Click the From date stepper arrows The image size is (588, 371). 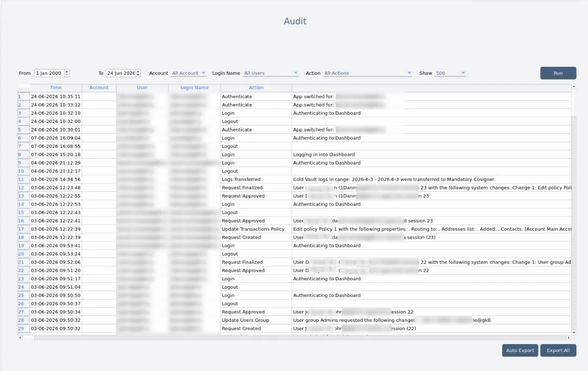tap(67, 73)
